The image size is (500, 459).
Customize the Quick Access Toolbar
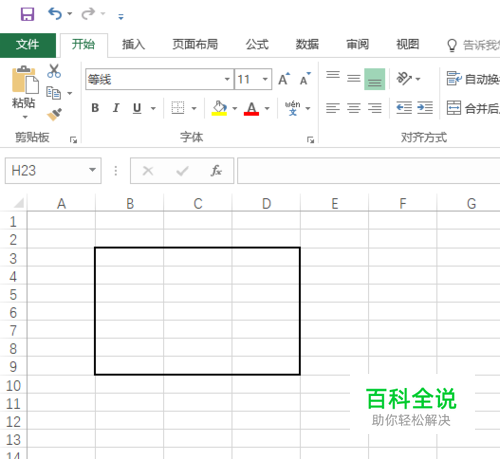(121, 16)
